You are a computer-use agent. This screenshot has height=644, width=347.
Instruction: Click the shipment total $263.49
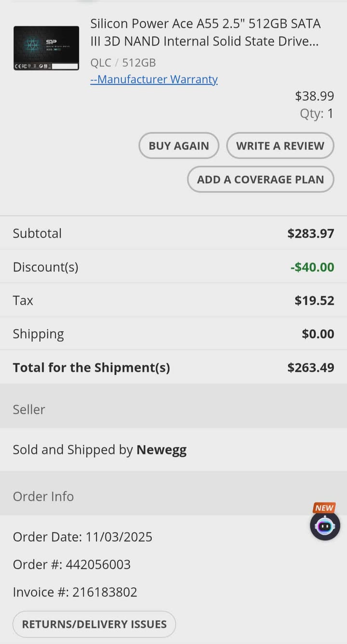point(310,368)
